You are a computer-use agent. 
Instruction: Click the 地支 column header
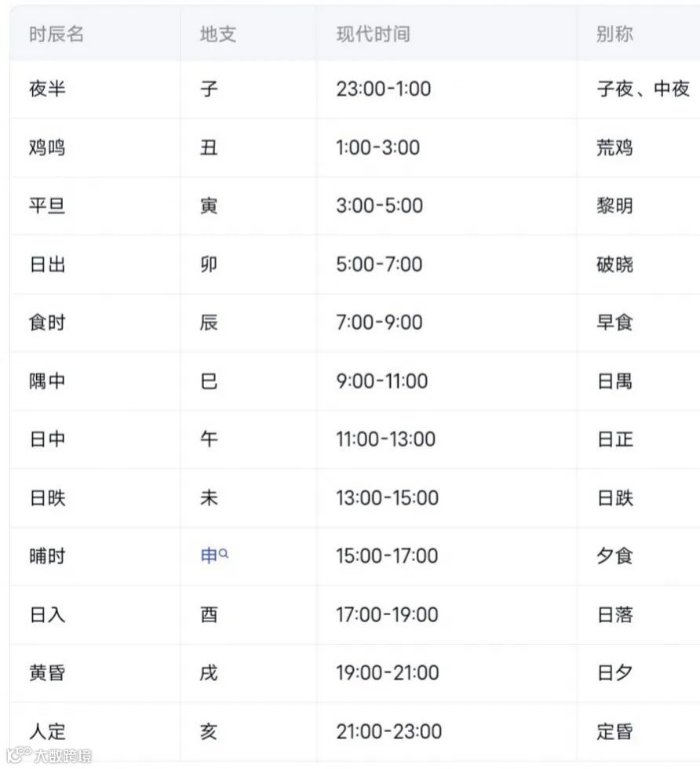(218, 34)
